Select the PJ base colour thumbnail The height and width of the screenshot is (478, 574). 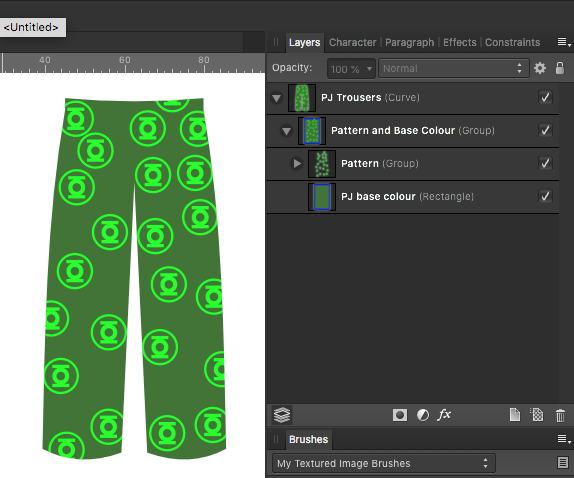coord(322,197)
